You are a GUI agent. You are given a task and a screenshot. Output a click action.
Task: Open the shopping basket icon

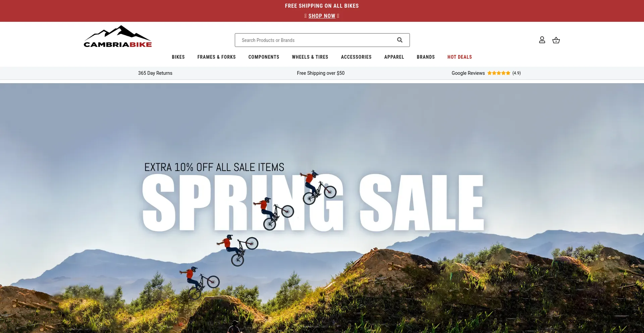tap(556, 40)
